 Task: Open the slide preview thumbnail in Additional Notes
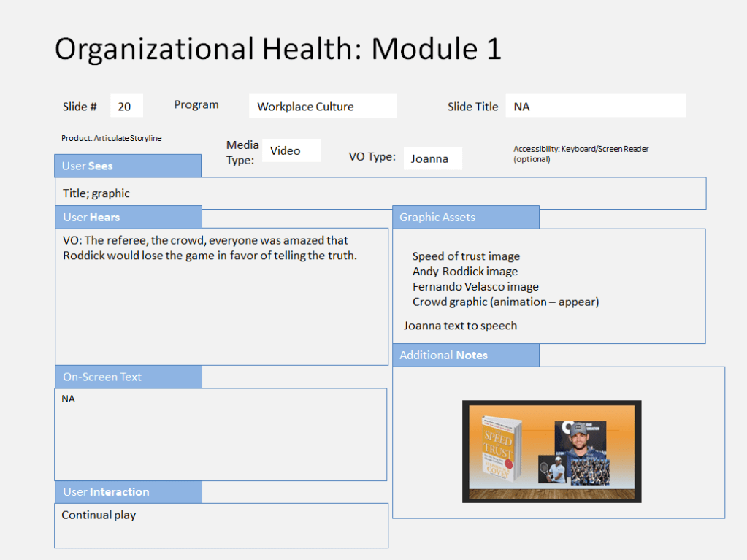click(x=551, y=451)
